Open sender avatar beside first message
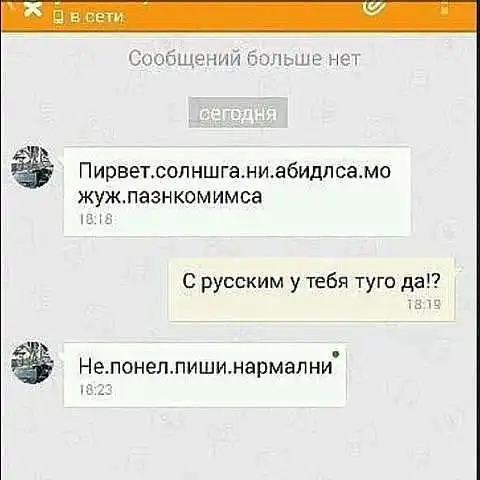The width and height of the screenshot is (480, 480). click(x=32, y=167)
